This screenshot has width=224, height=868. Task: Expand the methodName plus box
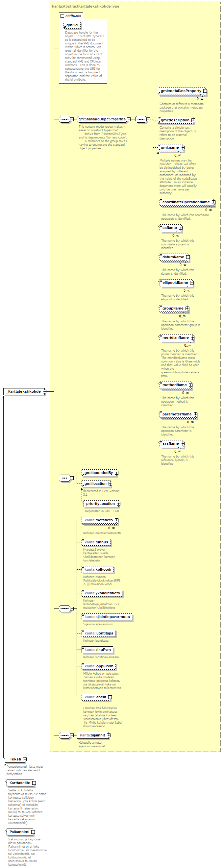coord(190,385)
